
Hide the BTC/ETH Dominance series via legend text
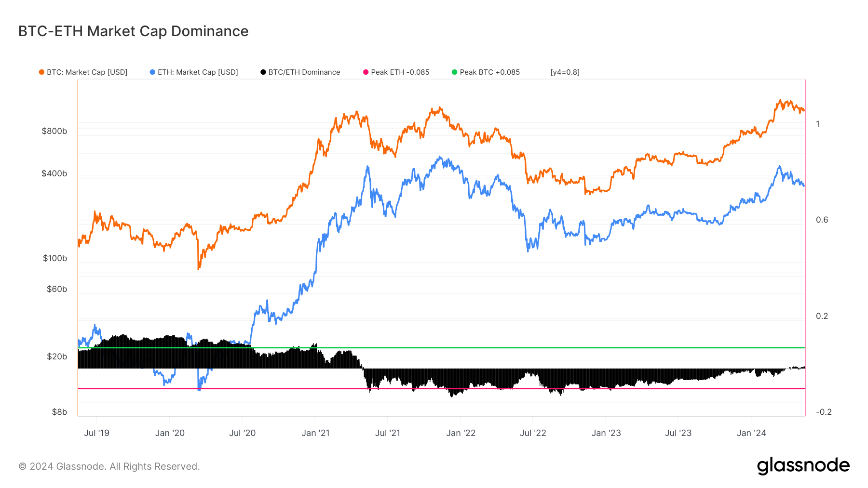tap(304, 72)
